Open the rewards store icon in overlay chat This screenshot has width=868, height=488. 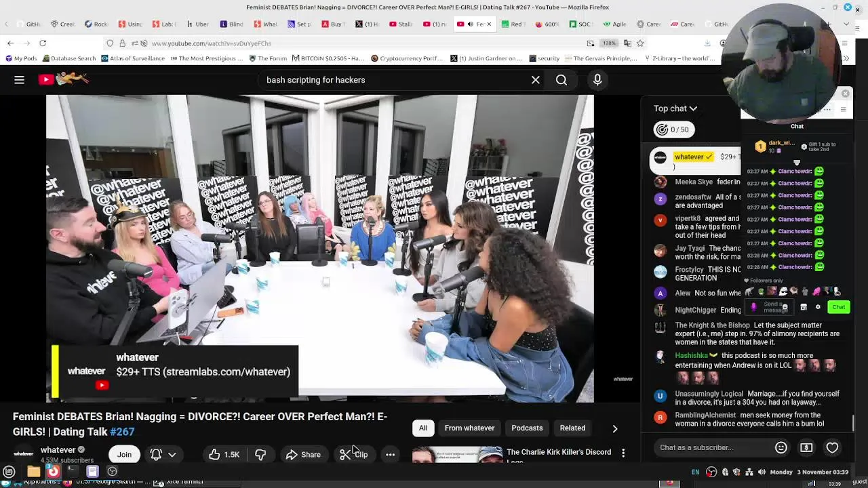tap(804, 307)
